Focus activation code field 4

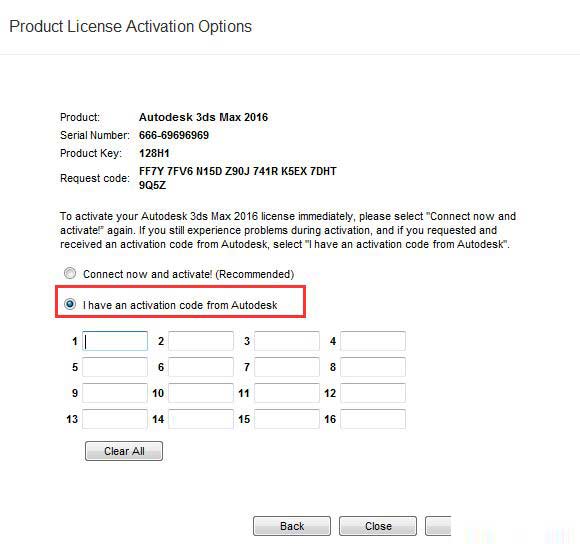373,341
